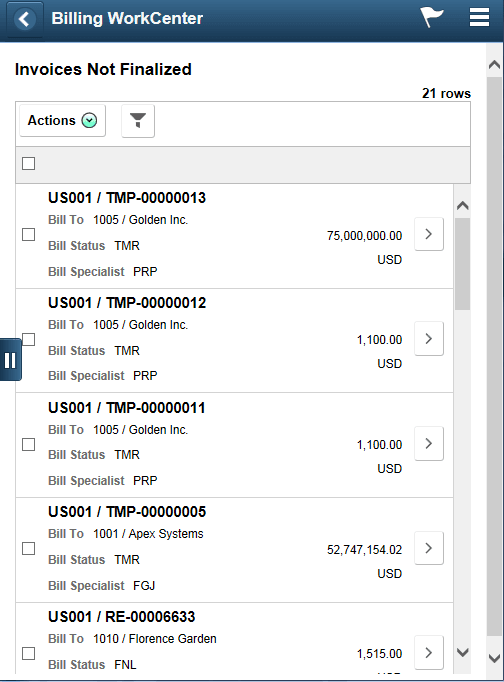
Task: Click the US001 / TMP-00000013 title
Action: click(127, 198)
